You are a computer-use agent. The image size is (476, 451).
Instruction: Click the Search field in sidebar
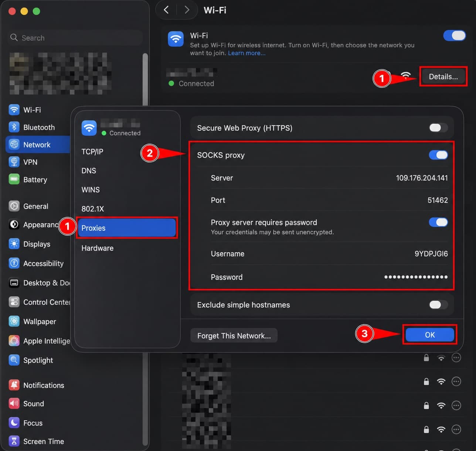(x=75, y=38)
